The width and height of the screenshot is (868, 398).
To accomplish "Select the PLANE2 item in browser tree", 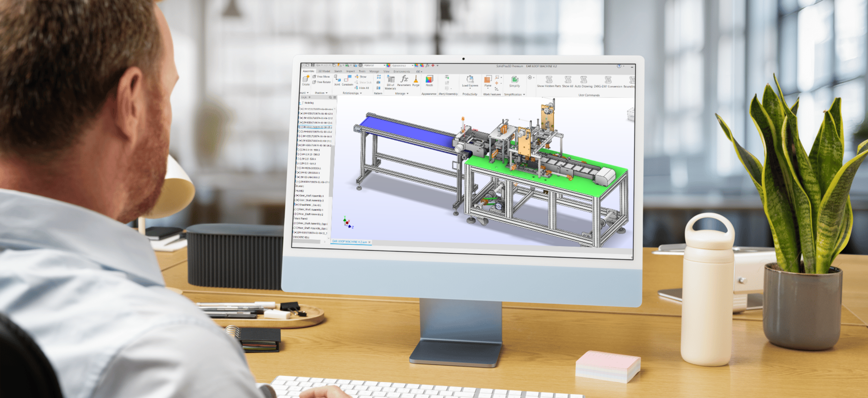I will (x=300, y=191).
